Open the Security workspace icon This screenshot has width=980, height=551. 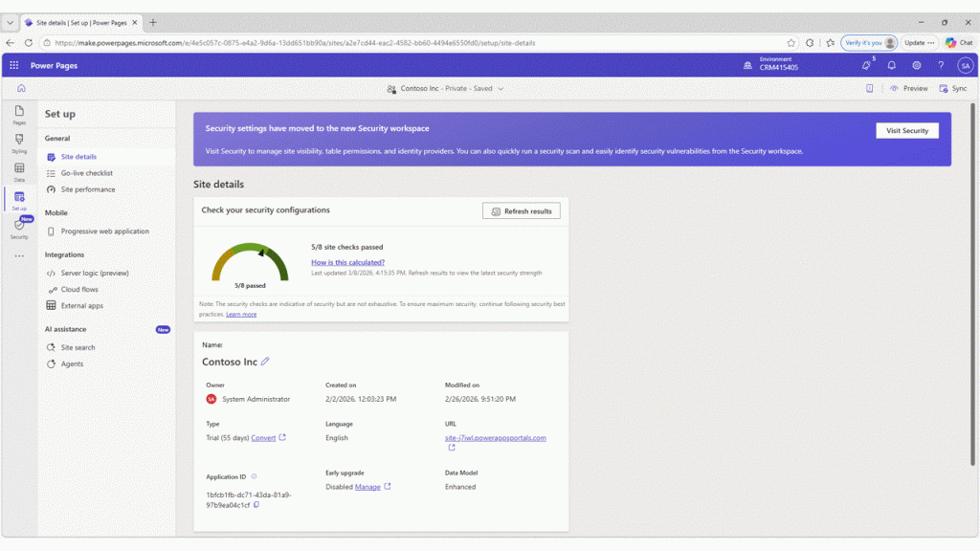point(19,227)
